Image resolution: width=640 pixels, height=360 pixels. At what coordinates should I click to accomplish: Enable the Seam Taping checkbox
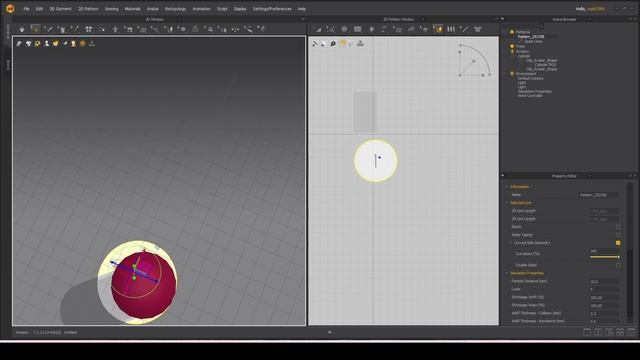pos(618,235)
